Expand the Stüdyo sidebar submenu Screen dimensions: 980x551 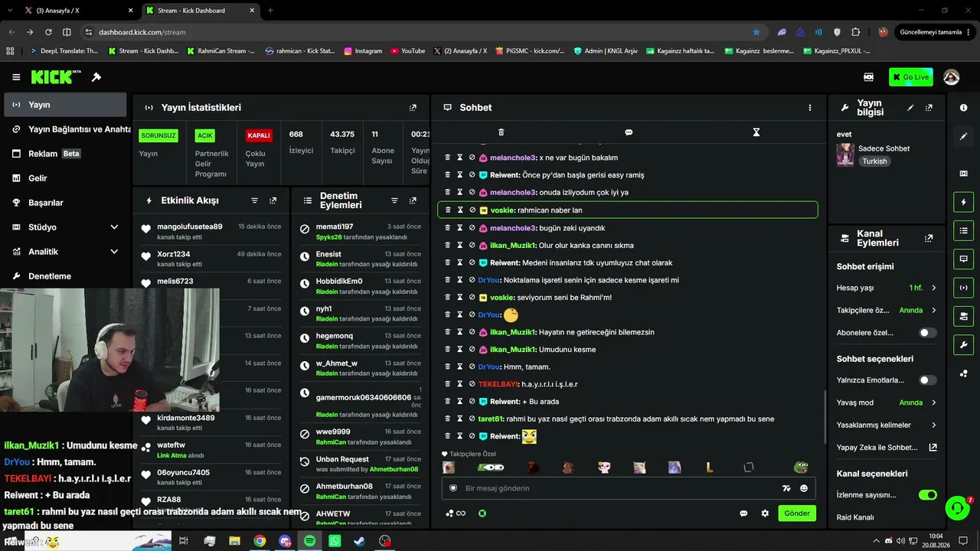tap(114, 227)
